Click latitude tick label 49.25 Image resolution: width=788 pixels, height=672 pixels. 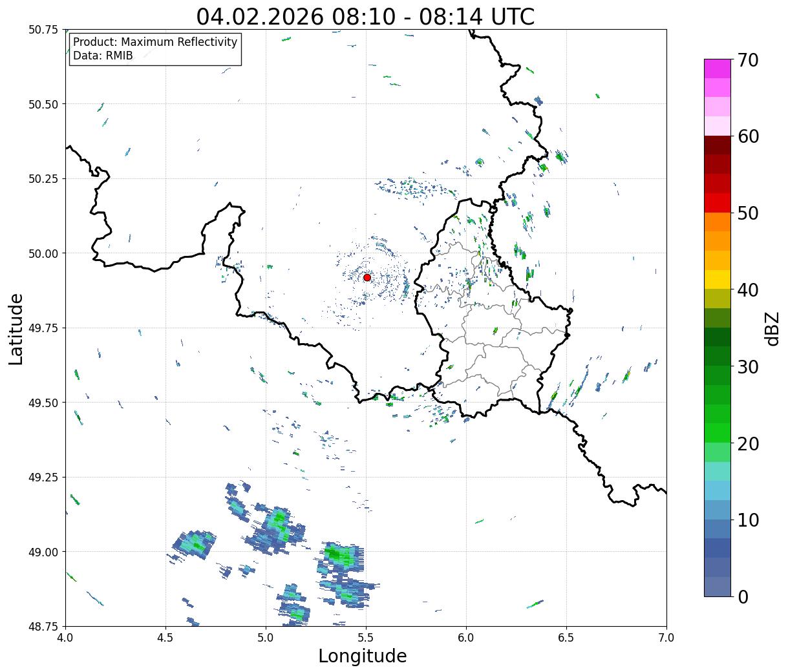(44, 478)
